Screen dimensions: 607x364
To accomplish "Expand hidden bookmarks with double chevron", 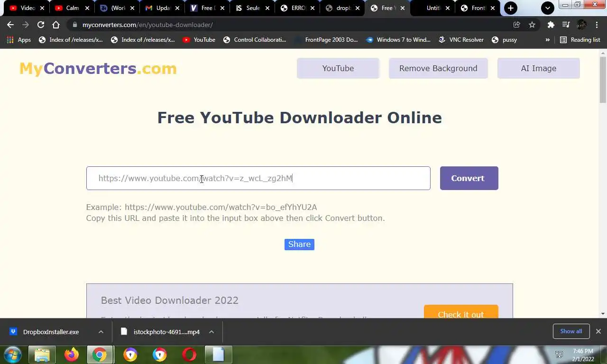I will (x=548, y=40).
